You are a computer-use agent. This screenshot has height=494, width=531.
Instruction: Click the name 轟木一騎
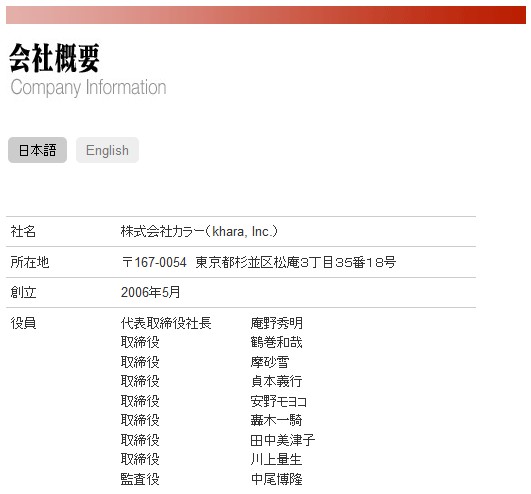(x=277, y=421)
